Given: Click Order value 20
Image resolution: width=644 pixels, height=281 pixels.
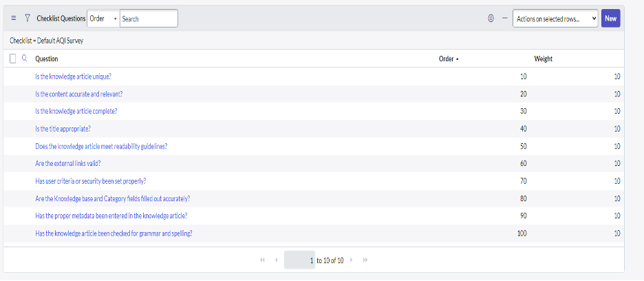Looking at the screenshot, I should (523, 94).
